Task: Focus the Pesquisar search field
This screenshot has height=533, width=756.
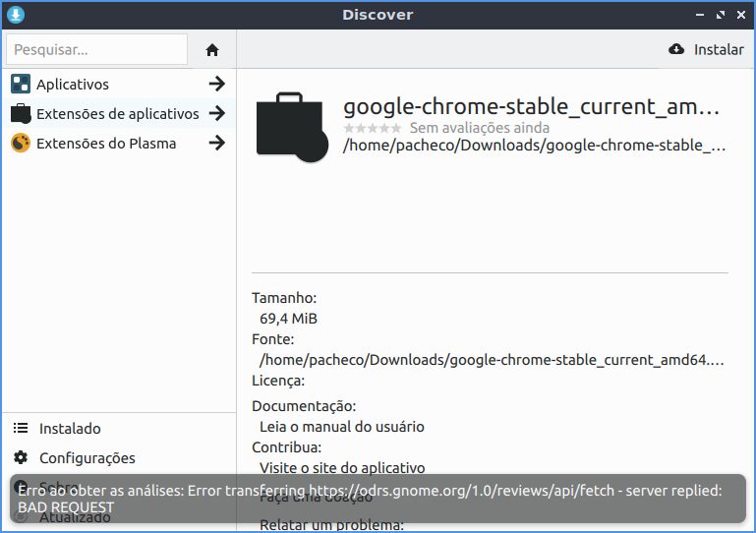Action: coord(97,49)
